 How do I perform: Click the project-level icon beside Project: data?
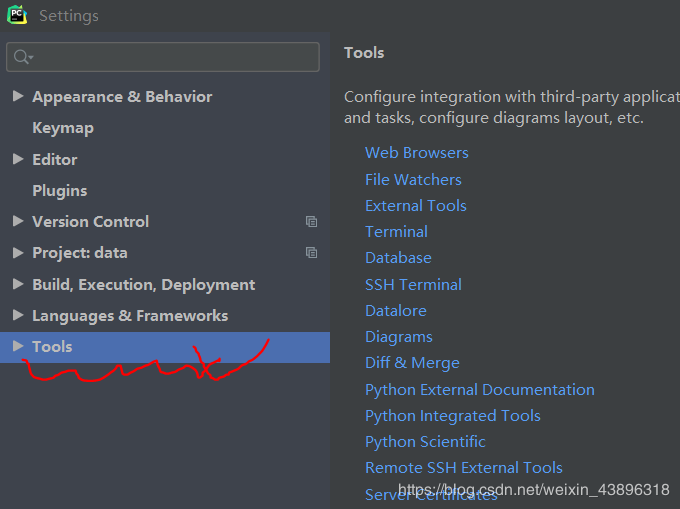[x=311, y=253]
